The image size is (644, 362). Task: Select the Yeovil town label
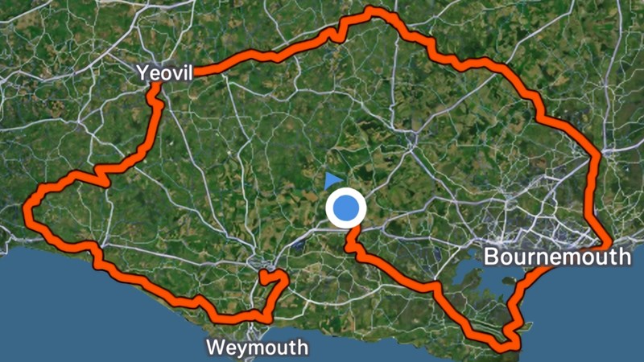click(165, 73)
